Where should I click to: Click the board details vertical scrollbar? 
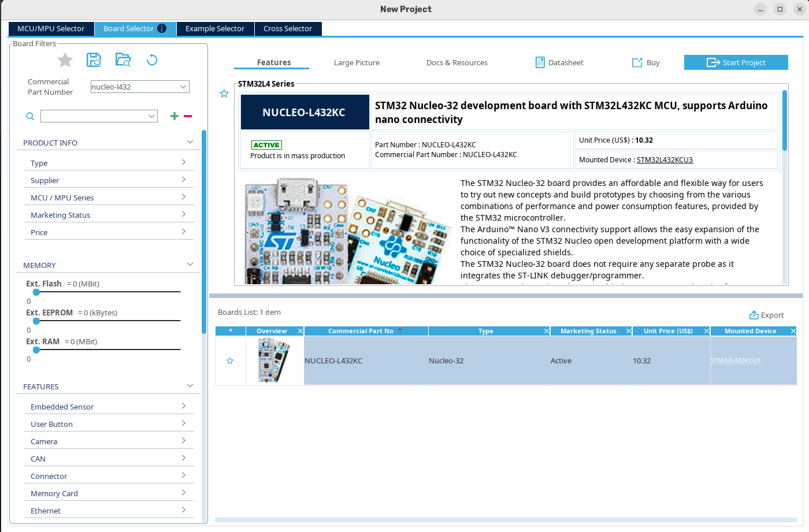(785, 120)
